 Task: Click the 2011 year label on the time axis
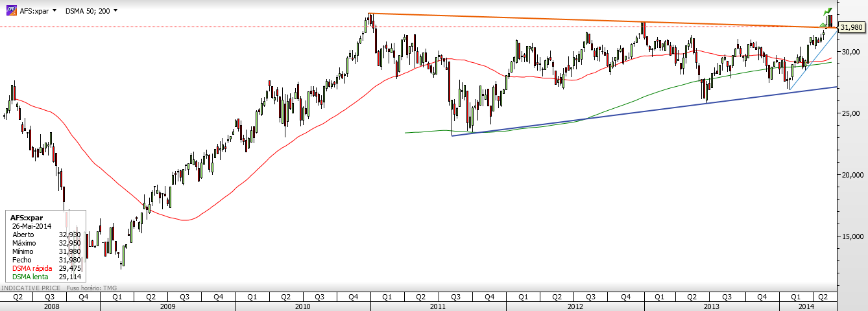(439, 306)
